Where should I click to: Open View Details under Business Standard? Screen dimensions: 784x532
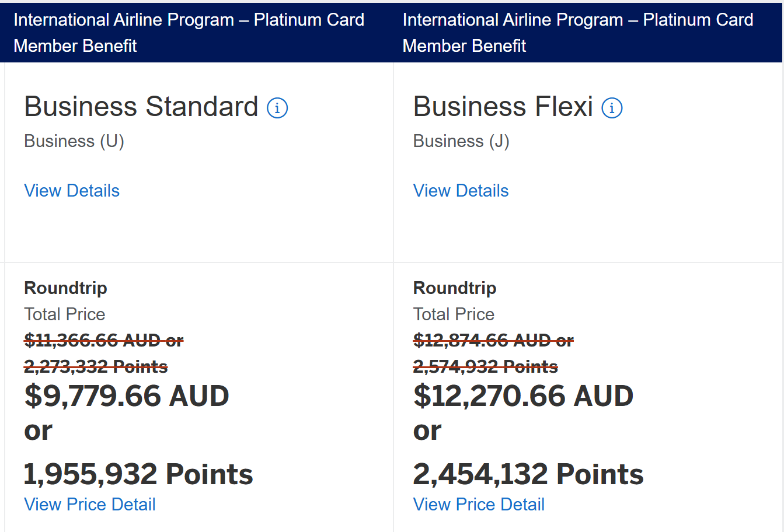tap(72, 191)
